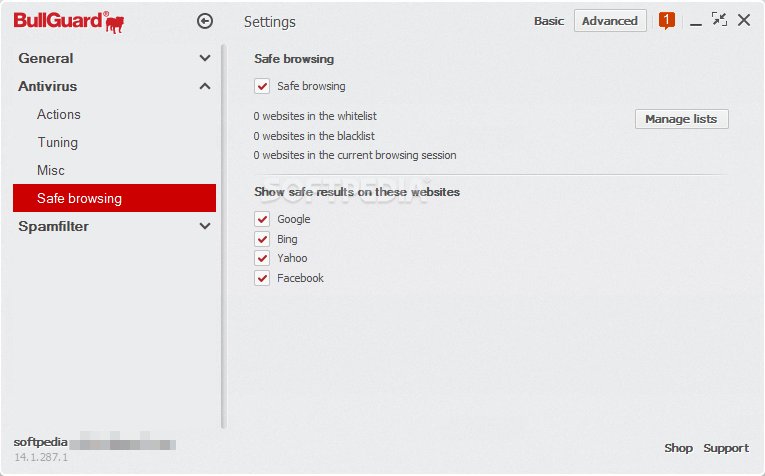Click the Settings title text

pos(270,22)
